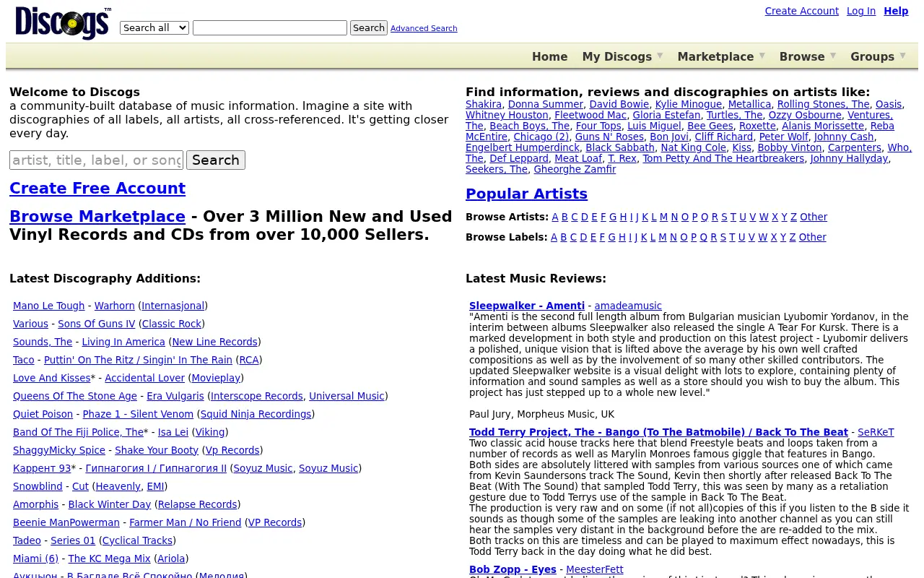
Task: Open the Shakira artist link
Action: (x=484, y=104)
